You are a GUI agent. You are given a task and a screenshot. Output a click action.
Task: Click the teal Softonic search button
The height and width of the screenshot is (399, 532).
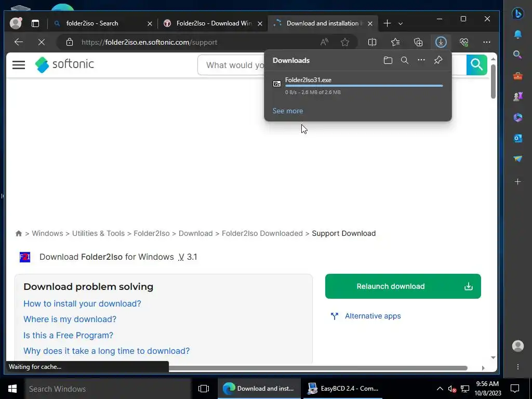(x=477, y=64)
